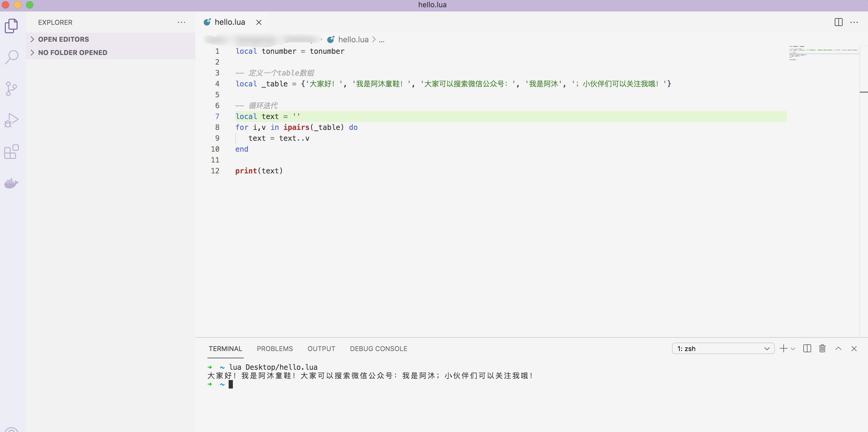This screenshot has width=868, height=432.
Task: Close the terminal panel
Action: click(854, 349)
